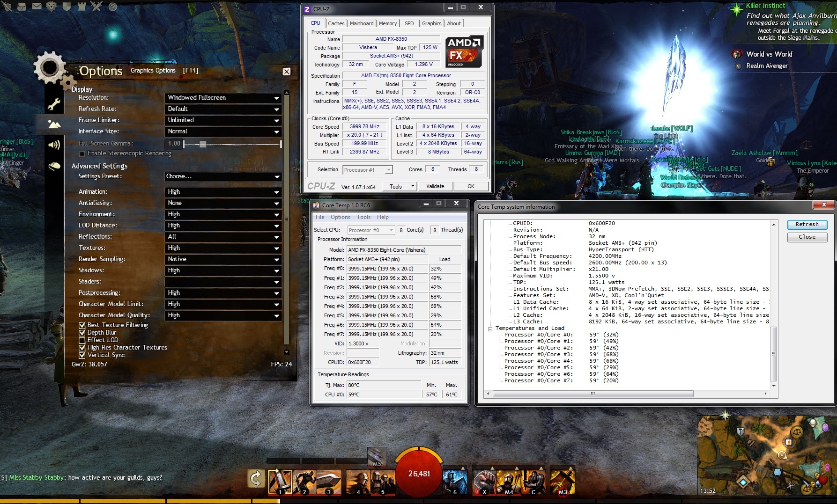Open the lion-head trading post icon
This screenshot has height=504, width=837.
click(x=52, y=7)
